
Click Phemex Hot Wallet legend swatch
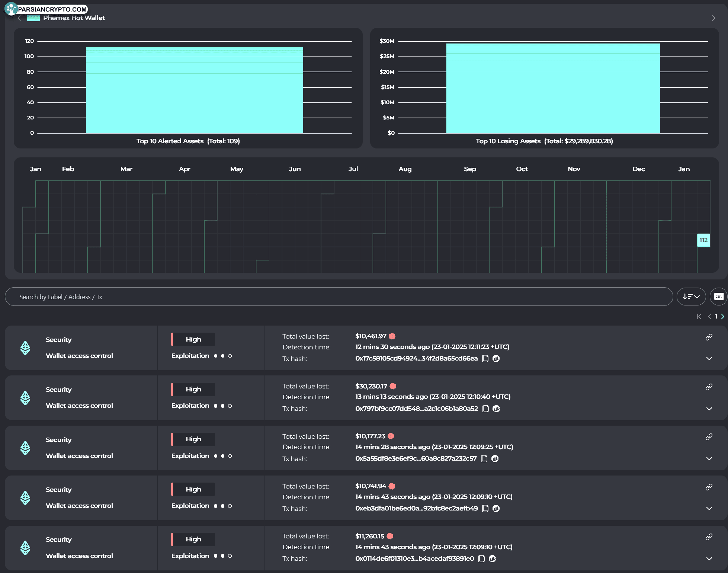33,18
